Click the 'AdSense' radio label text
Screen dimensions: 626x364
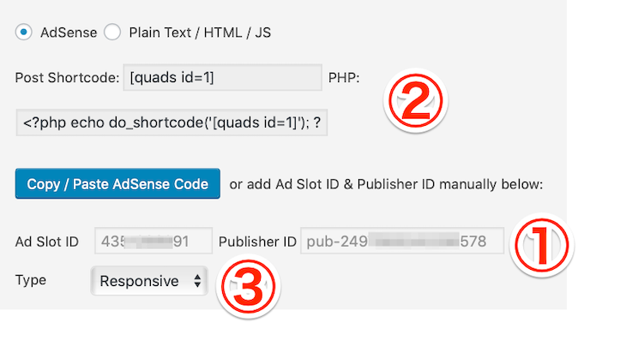[69, 33]
